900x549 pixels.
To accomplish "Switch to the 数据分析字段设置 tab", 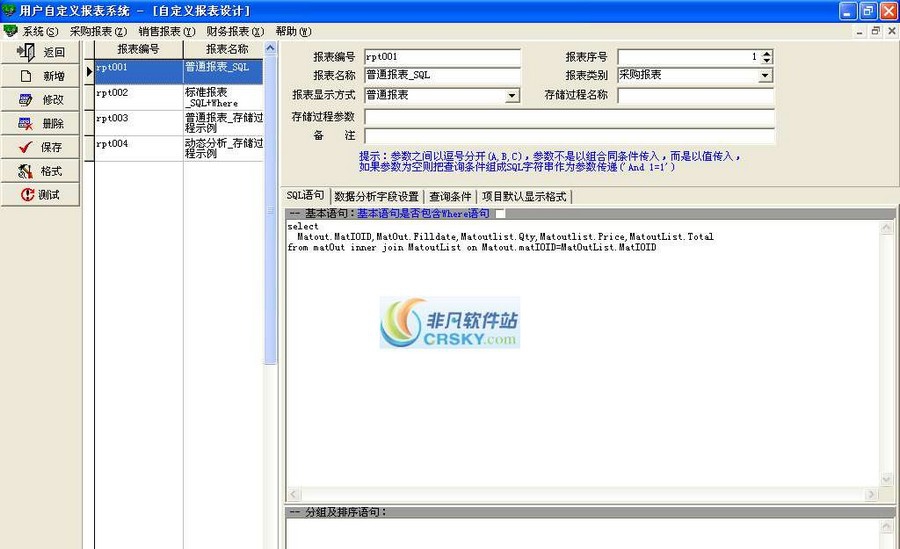I will (377, 196).
